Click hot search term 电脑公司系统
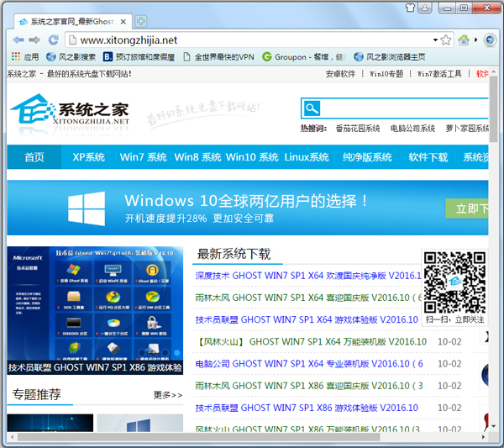504x448 pixels. click(412, 129)
